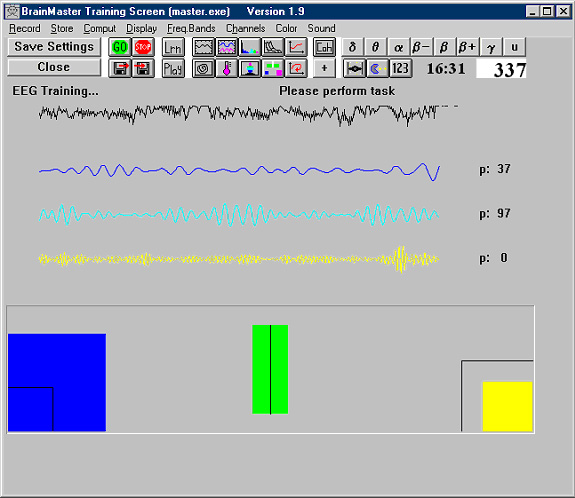This screenshot has height=498, width=575.
Task: Click the Pac-Man game icon
Action: (377, 68)
